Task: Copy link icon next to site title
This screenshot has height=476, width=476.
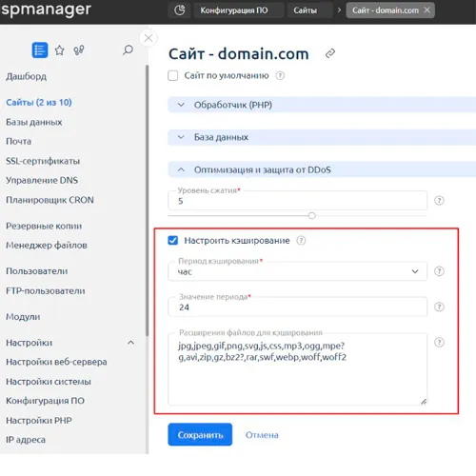Action: click(330, 53)
